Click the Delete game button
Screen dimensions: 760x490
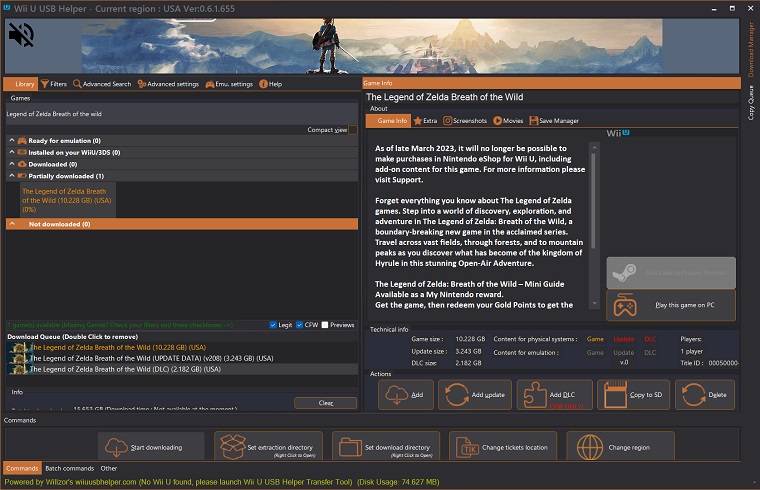(705, 395)
